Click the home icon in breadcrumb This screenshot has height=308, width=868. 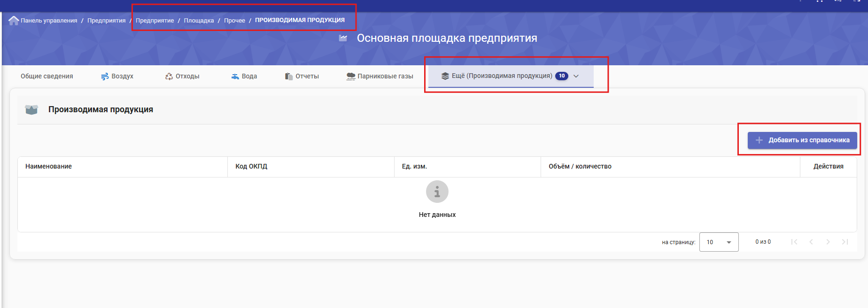click(14, 21)
